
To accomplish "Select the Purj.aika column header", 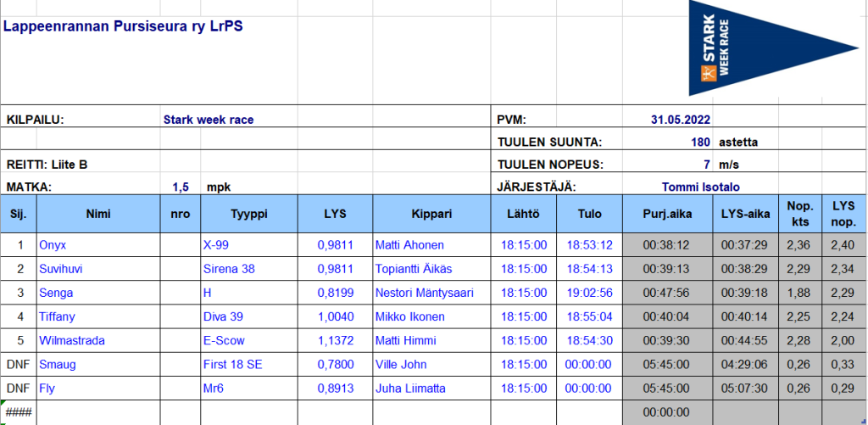I will (x=668, y=214).
